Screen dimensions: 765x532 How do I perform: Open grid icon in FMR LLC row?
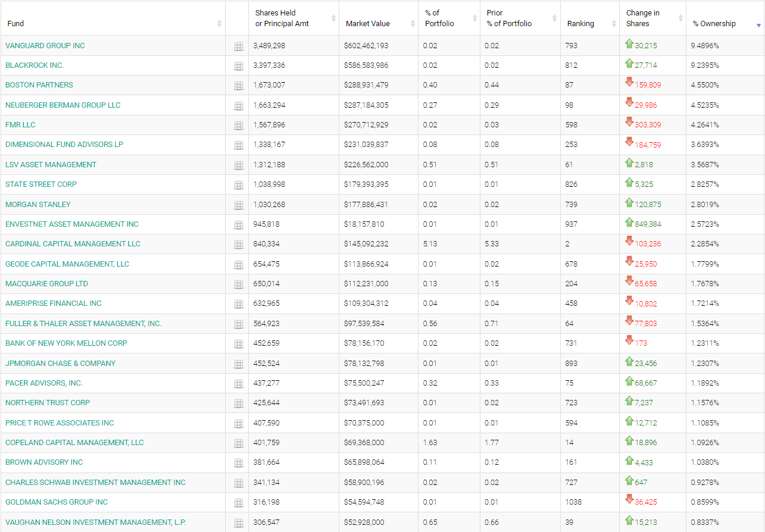pyautogui.click(x=239, y=126)
